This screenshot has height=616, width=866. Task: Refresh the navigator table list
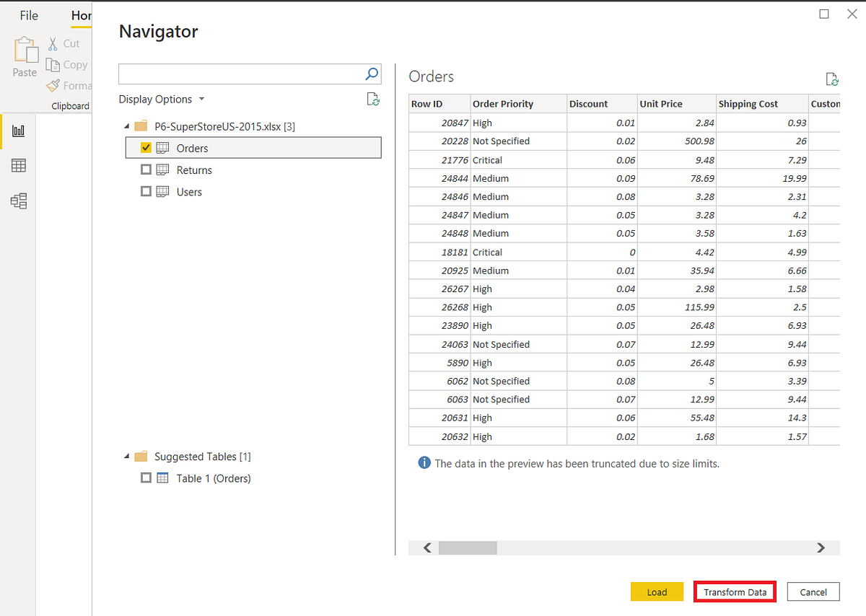pyautogui.click(x=373, y=100)
